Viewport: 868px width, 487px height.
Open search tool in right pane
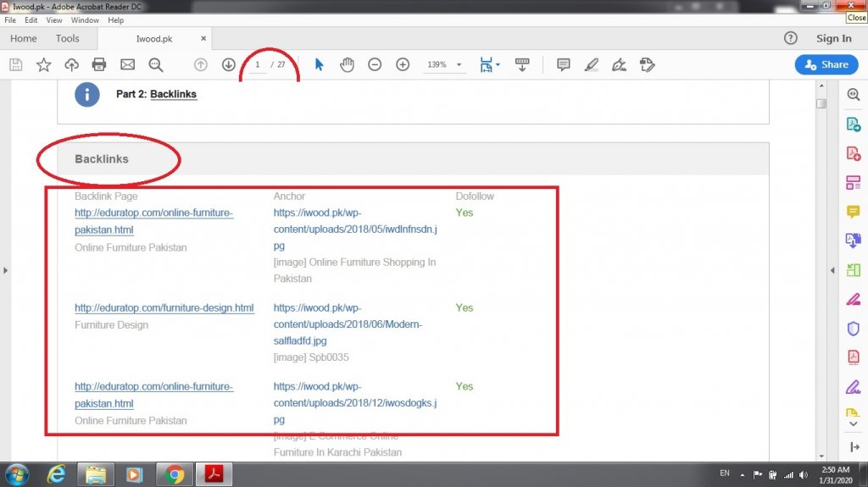[x=853, y=95]
